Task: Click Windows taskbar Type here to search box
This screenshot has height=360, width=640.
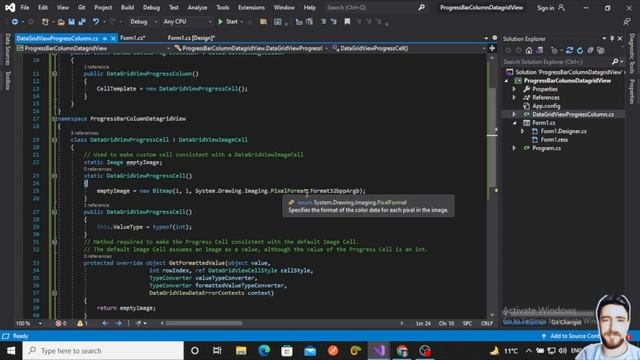Action: tap(103, 351)
